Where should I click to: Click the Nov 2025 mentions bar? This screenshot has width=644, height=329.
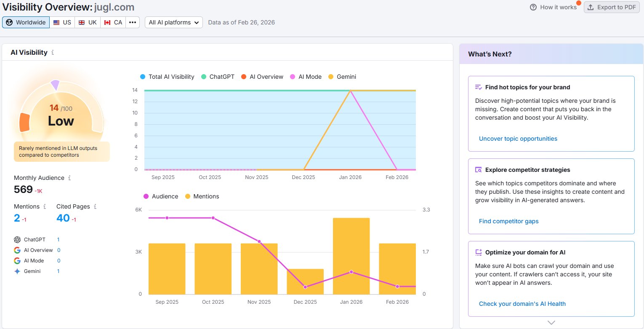click(x=259, y=269)
